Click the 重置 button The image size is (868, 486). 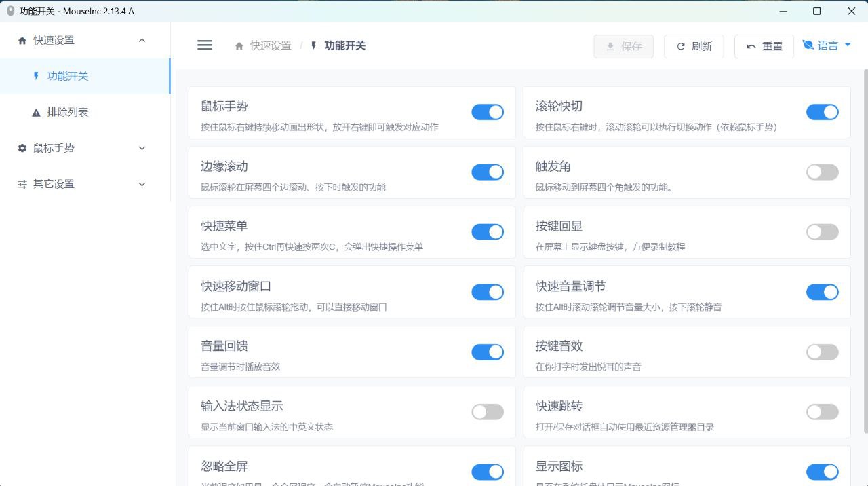[x=764, y=46]
